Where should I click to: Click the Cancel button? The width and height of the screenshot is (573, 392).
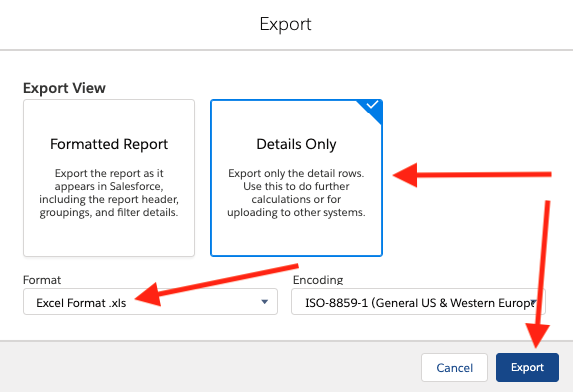[454, 368]
